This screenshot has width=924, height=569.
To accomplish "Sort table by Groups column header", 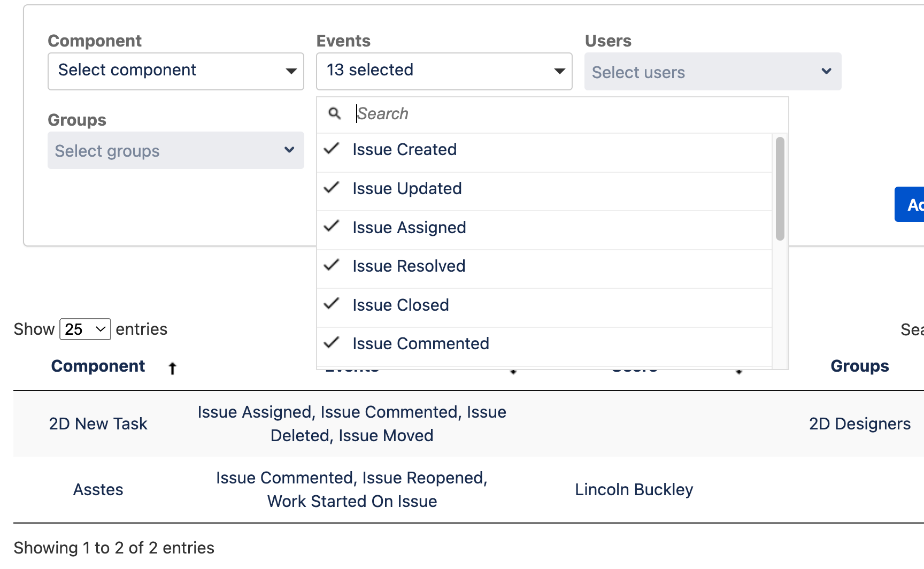I will coord(859,366).
